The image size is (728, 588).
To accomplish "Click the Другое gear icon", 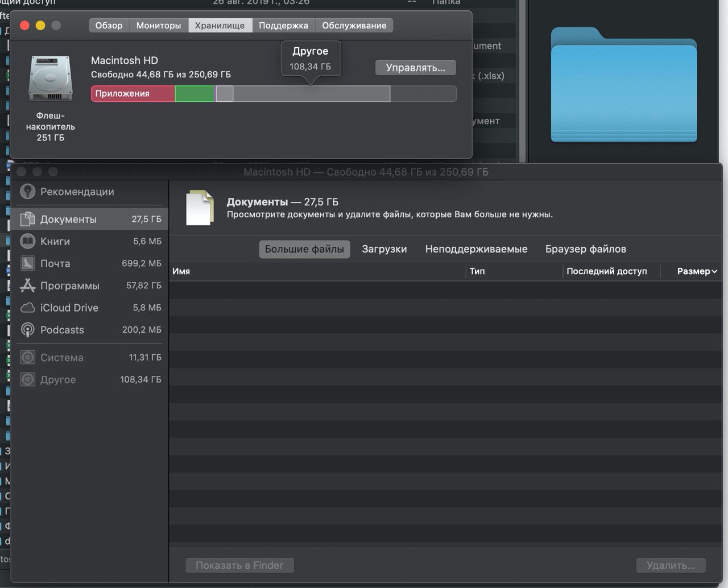I will [x=27, y=379].
